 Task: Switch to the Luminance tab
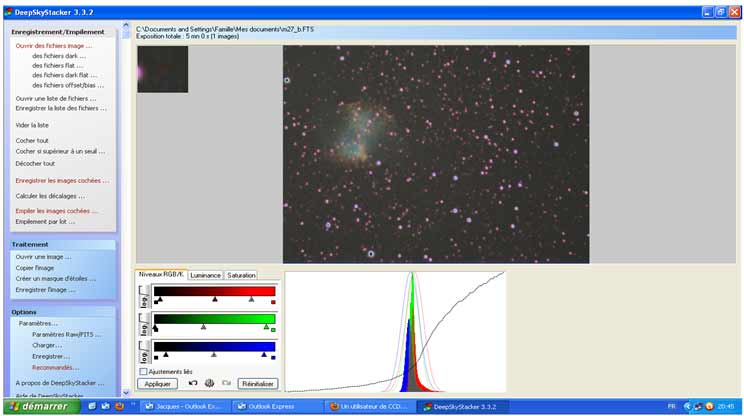pos(205,275)
